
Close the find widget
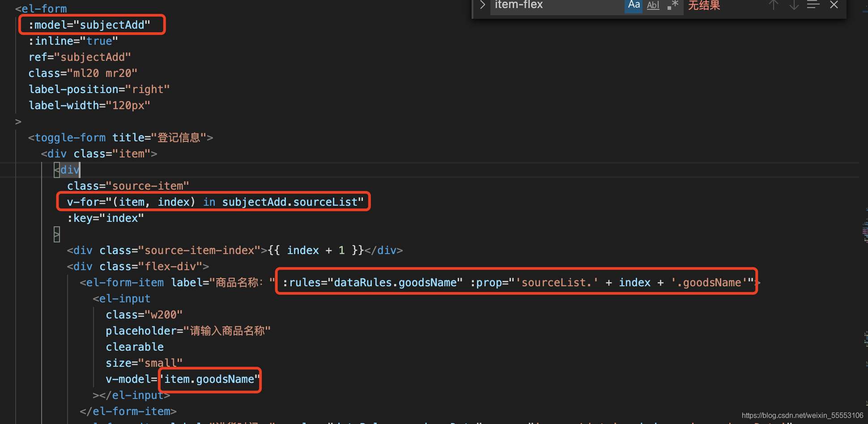(834, 5)
